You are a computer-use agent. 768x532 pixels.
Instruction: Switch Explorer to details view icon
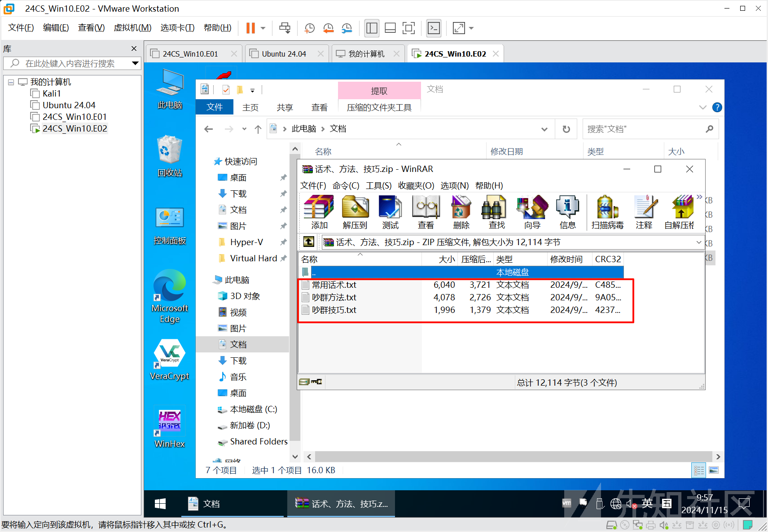699,470
